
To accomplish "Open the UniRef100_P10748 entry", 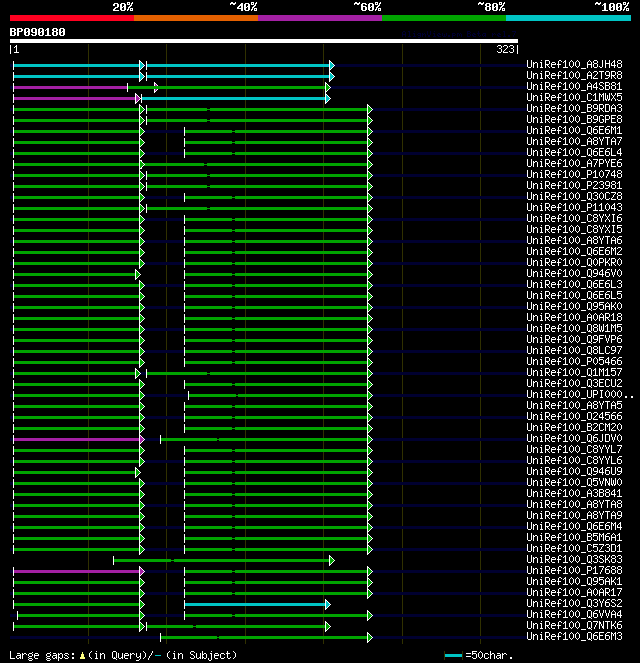I will click(574, 174).
